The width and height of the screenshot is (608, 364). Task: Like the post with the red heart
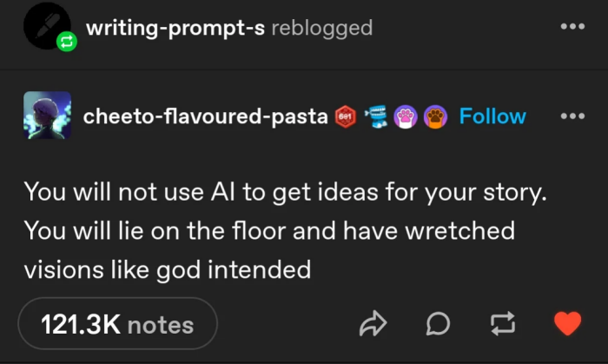(566, 325)
